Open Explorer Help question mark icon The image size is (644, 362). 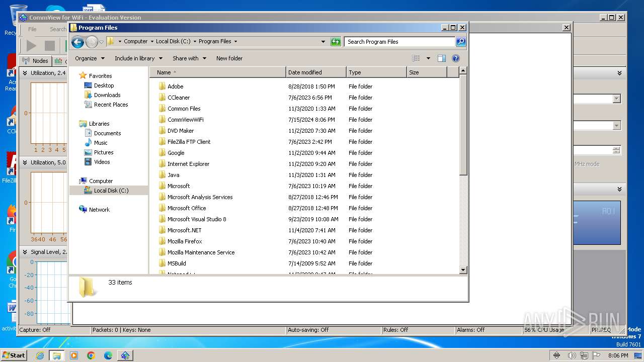click(456, 58)
